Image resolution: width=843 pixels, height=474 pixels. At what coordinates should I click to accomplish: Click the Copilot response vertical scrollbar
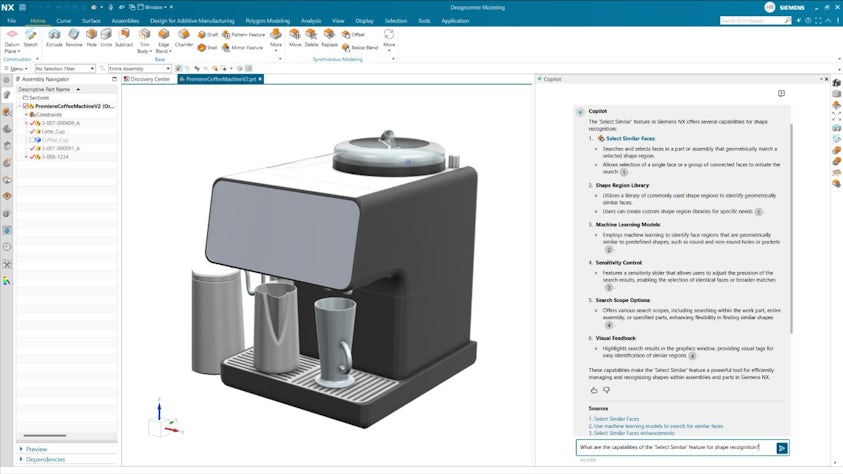pyautogui.click(x=791, y=228)
